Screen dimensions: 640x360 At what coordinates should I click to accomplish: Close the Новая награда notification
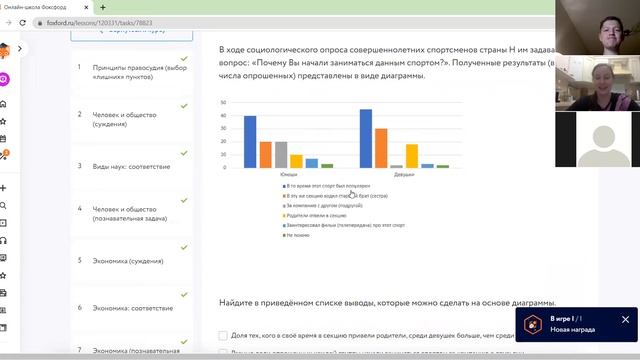[x=625, y=320]
